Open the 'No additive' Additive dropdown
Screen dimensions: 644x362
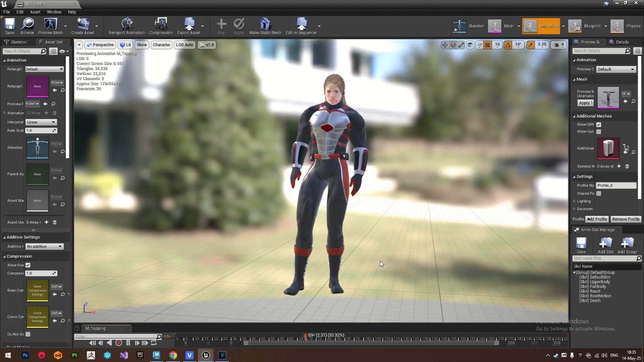point(44,246)
